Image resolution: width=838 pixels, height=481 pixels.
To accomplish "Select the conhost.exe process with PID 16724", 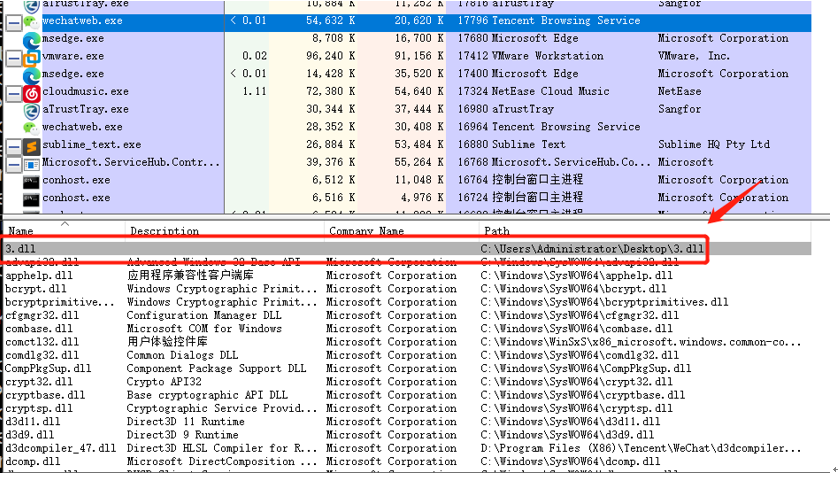I will point(76,197).
